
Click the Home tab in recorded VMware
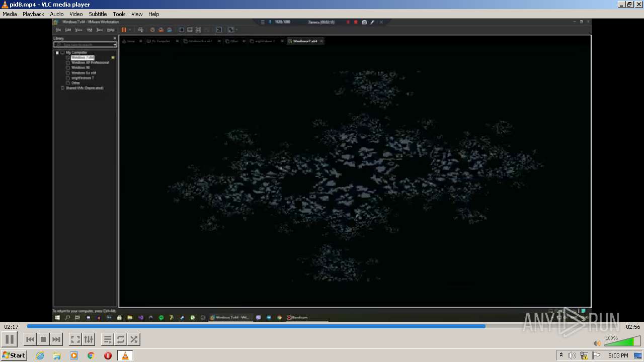pyautogui.click(x=132, y=41)
